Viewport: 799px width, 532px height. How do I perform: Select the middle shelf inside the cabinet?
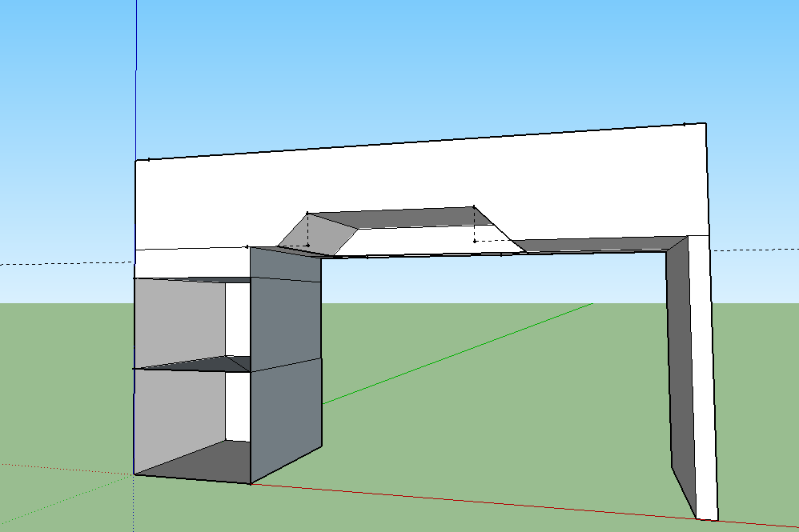click(204, 364)
